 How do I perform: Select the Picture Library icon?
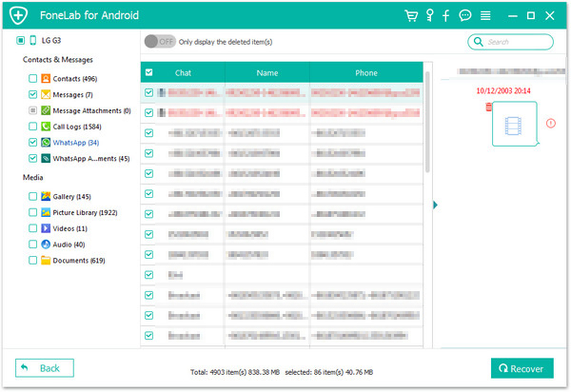(46, 212)
